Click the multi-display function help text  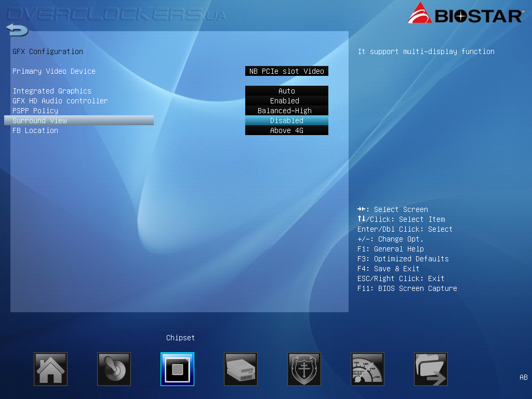tap(426, 51)
